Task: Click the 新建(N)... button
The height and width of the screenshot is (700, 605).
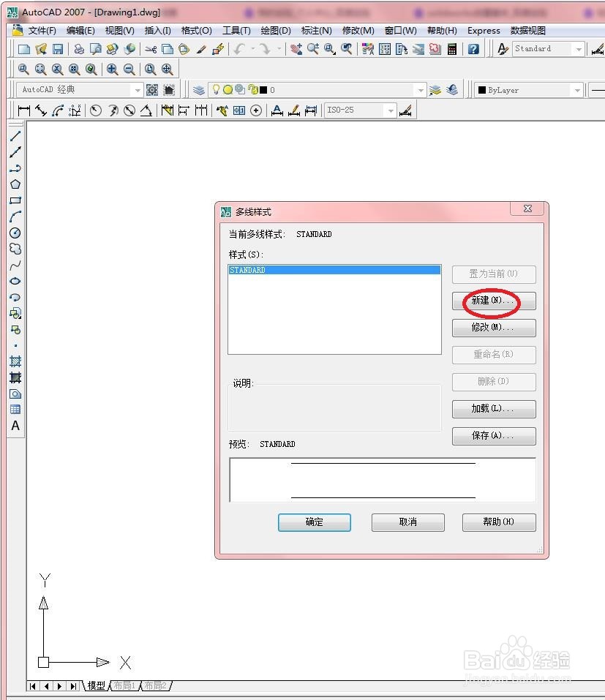Action: point(493,301)
